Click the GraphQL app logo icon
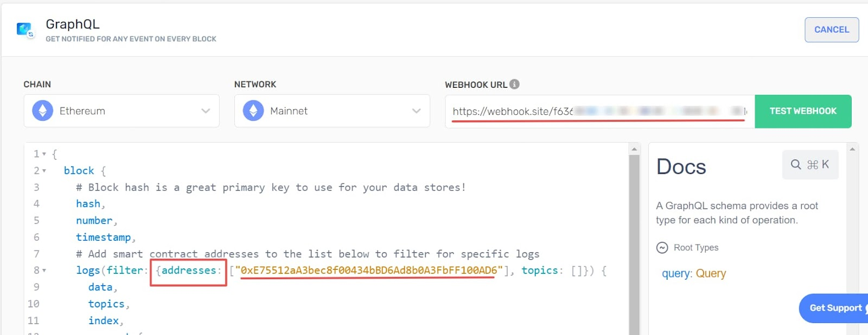The height and width of the screenshot is (335, 868). [x=25, y=30]
